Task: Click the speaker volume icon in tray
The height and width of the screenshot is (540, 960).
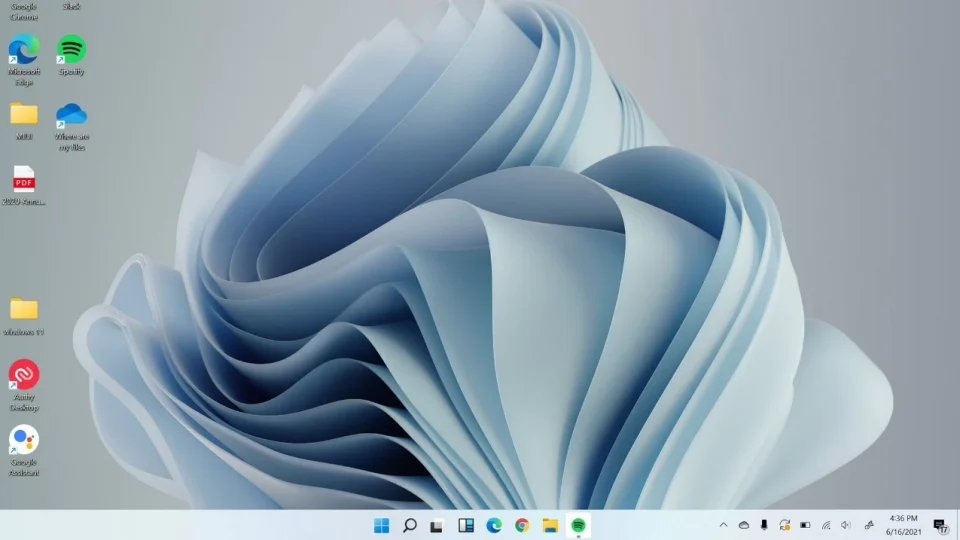Action: pyautogui.click(x=846, y=525)
